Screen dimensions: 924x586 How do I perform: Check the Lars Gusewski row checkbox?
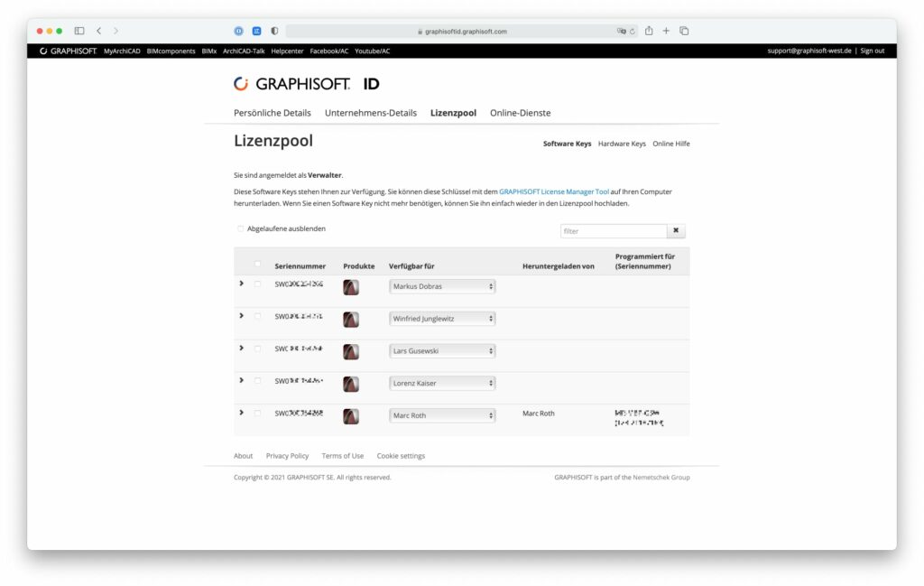pos(257,349)
